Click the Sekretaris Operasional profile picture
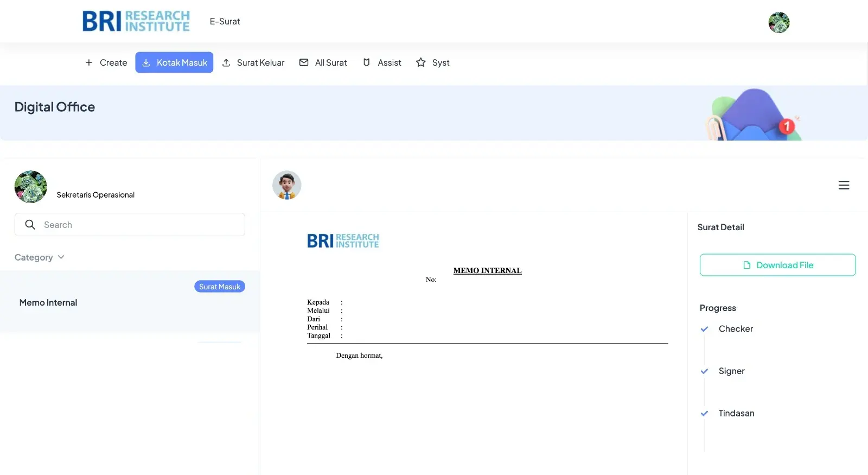This screenshot has height=475, width=868. pyautogui.click(x=31, y=187)
